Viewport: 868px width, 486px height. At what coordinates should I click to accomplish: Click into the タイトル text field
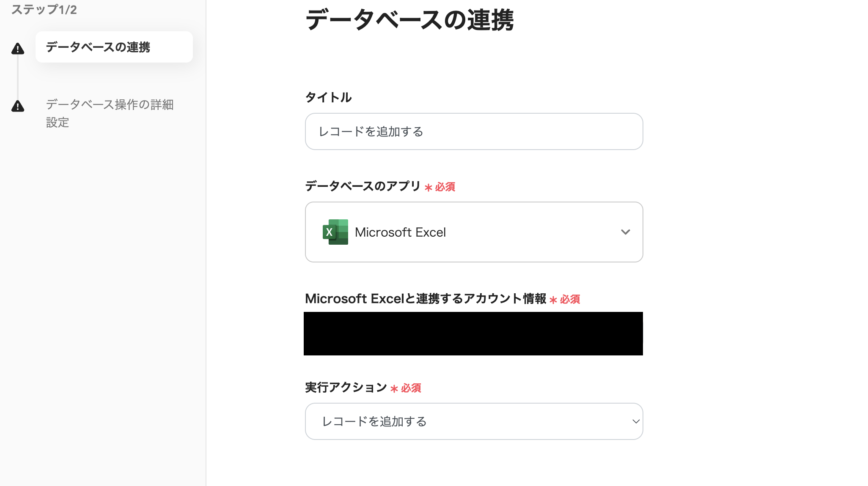[x=474, y=131]
